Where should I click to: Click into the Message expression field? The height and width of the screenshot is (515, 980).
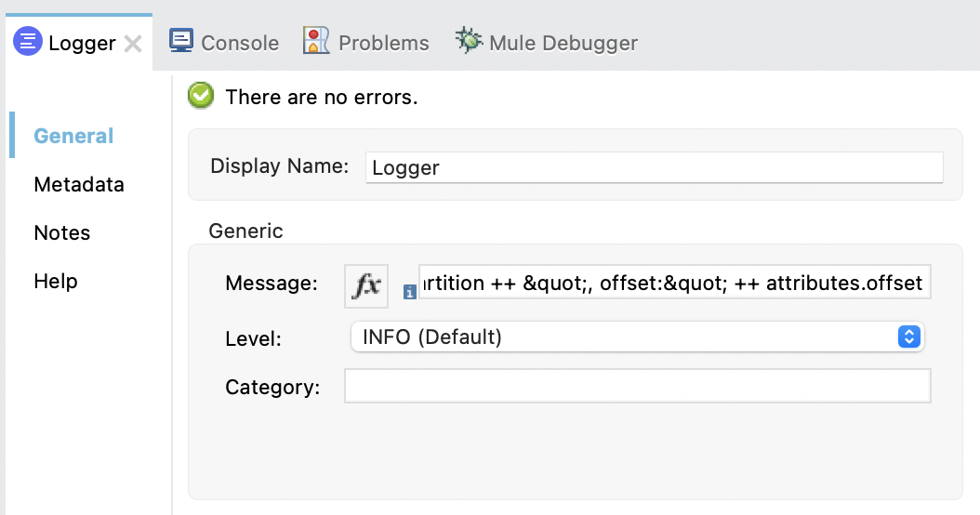[x=674, y=284]
